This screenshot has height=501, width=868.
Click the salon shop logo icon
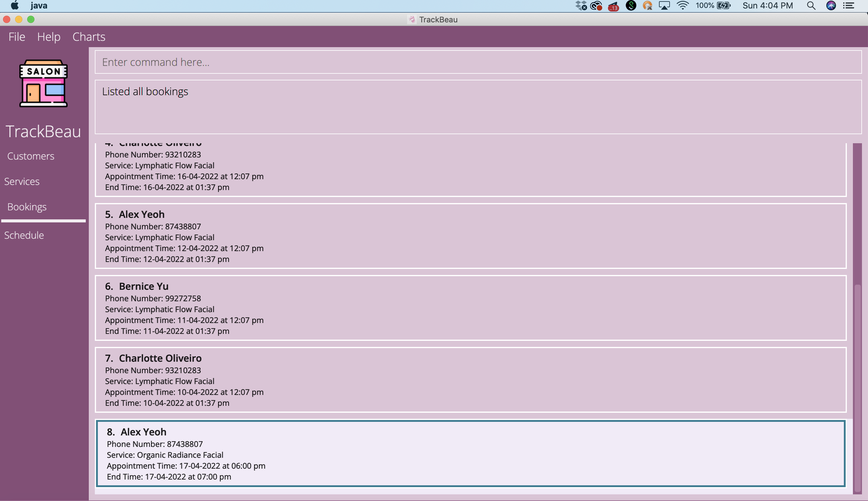43,83
